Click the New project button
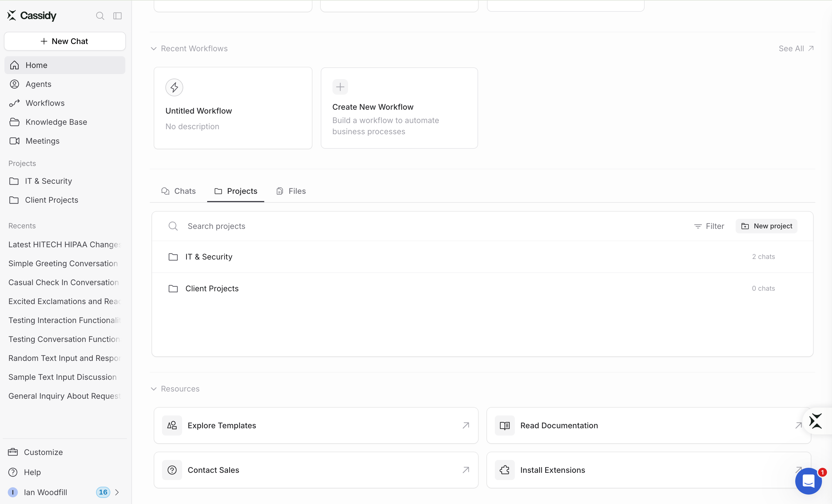Image resolution: width=832 pixels, height=504 pixels. [767, 226]
